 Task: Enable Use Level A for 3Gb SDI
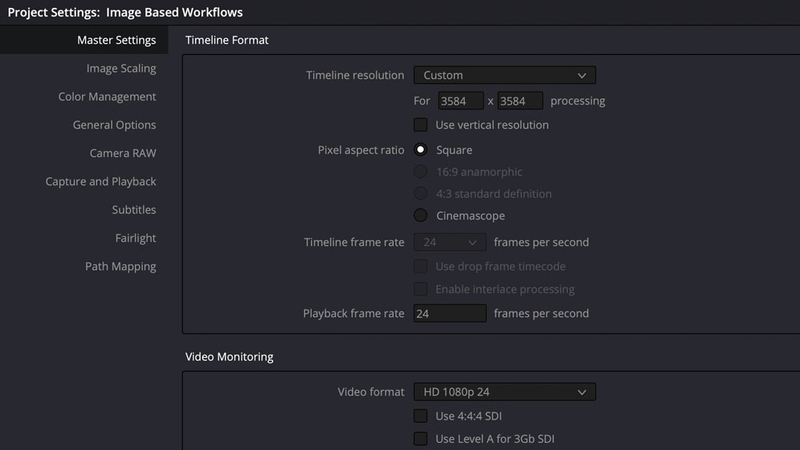pyautogui.click(x=421, y=438)
